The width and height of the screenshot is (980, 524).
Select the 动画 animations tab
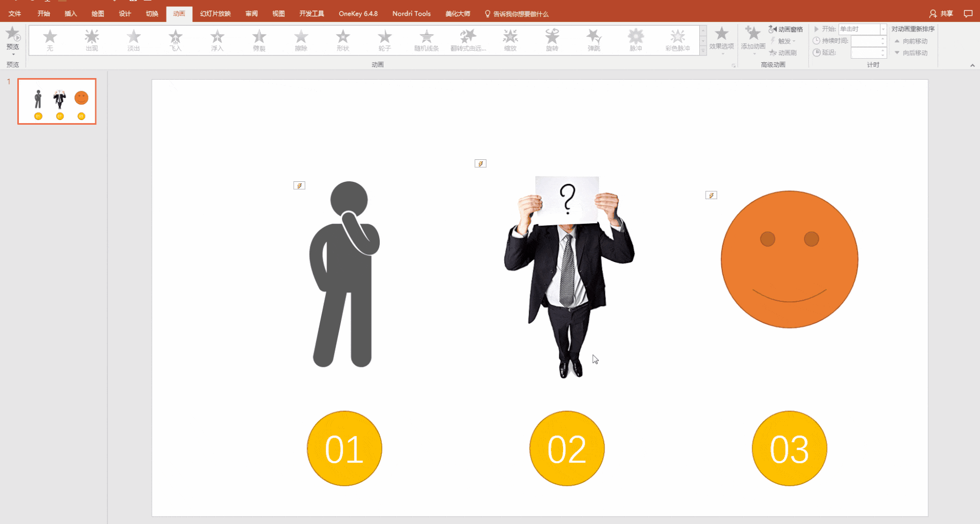tap(179, 14)
